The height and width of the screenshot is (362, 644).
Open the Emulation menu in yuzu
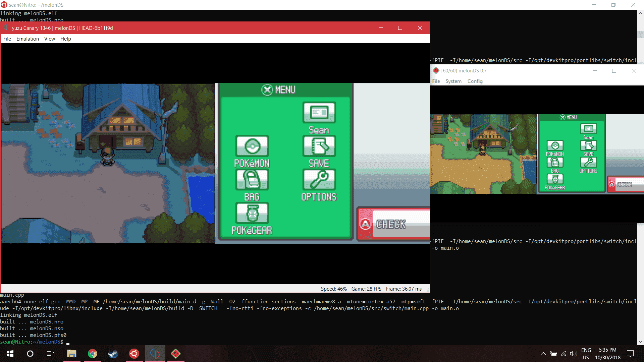[28, 39]
